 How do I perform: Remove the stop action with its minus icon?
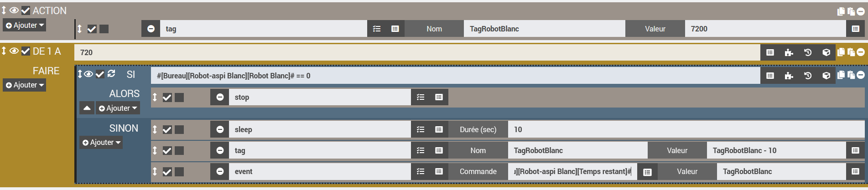(220, 97)
